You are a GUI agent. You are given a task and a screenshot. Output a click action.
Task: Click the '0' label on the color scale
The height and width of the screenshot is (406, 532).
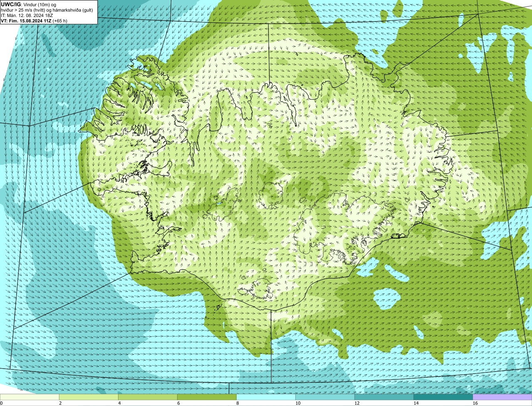click(x=1, y=403)
